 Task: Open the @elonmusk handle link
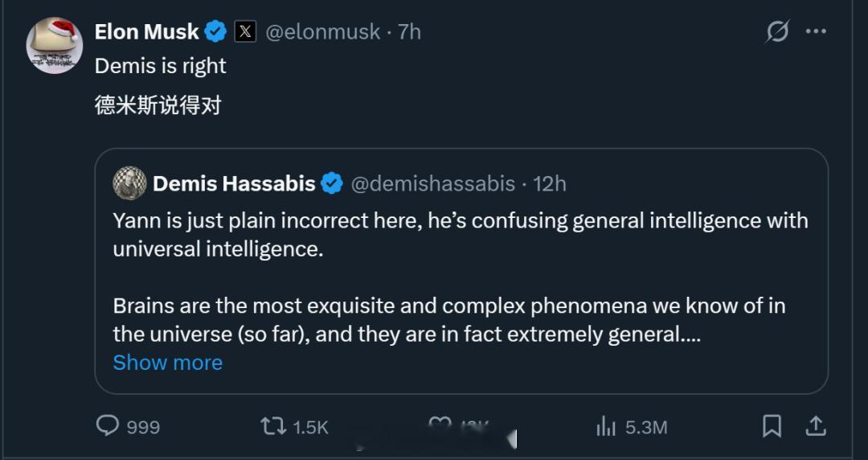tap(322, 32)
